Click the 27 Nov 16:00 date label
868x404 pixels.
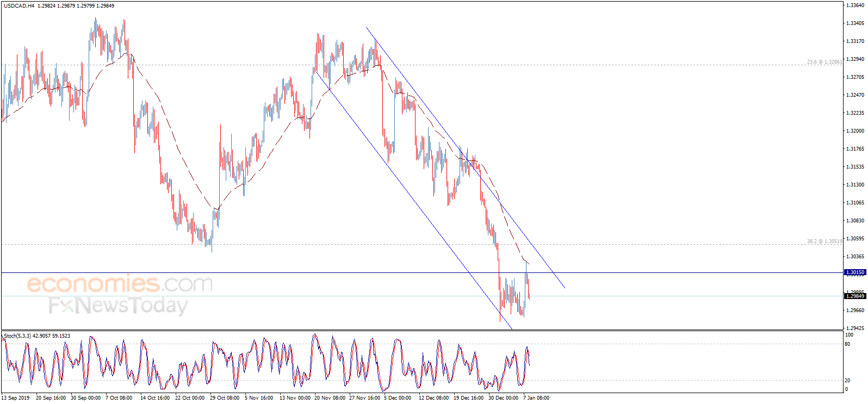364,398
